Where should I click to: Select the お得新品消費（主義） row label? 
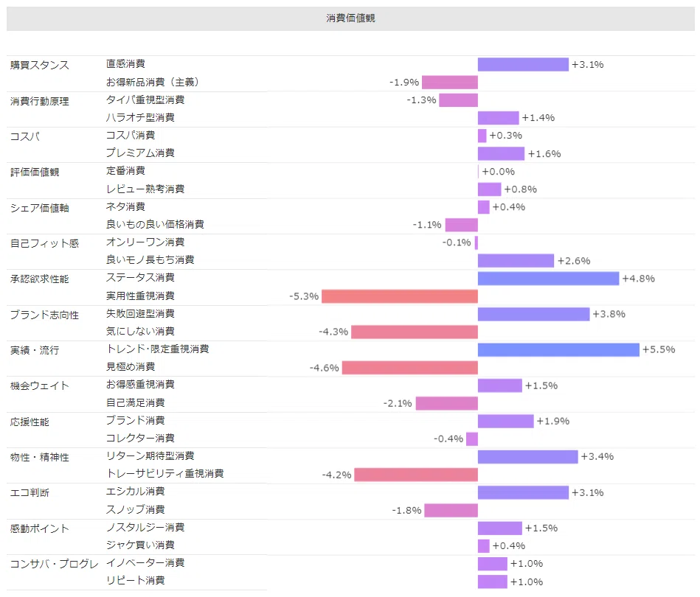pyautogui.click(x=152, y=82)
